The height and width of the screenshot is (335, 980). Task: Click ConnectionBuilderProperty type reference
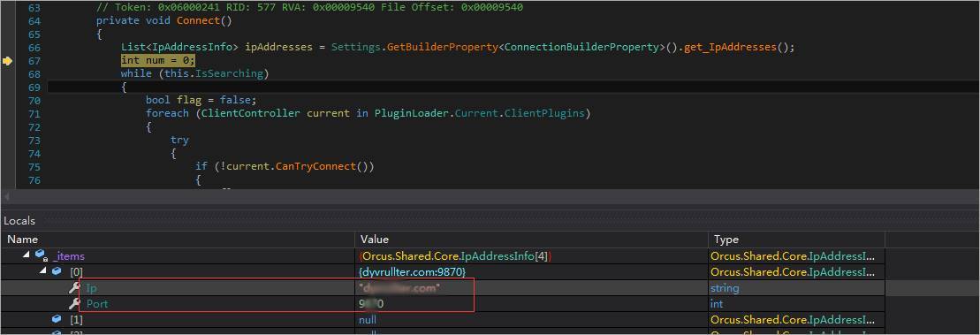pos(581,48)
